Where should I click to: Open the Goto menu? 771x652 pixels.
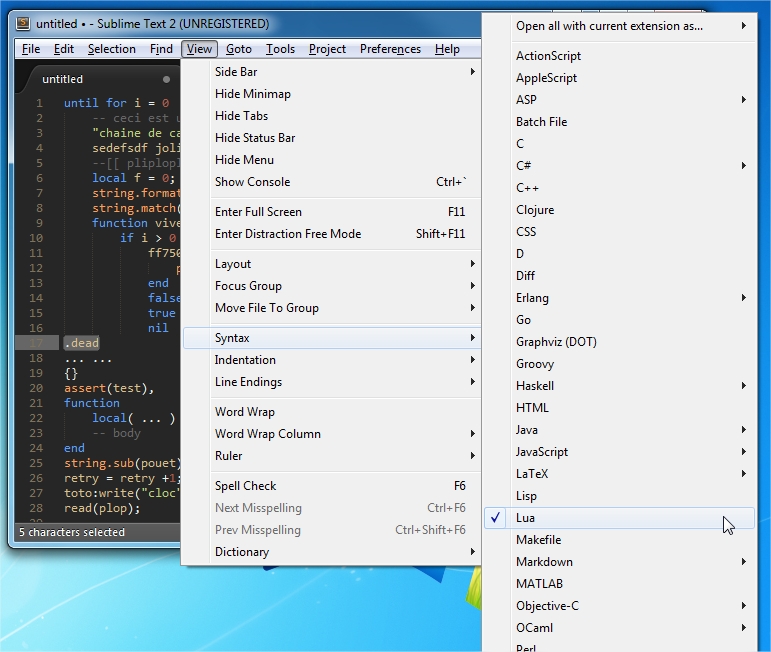239,49
